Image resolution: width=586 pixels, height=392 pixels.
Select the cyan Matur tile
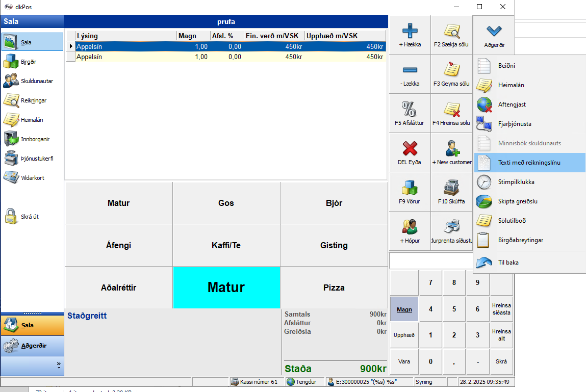226,288
